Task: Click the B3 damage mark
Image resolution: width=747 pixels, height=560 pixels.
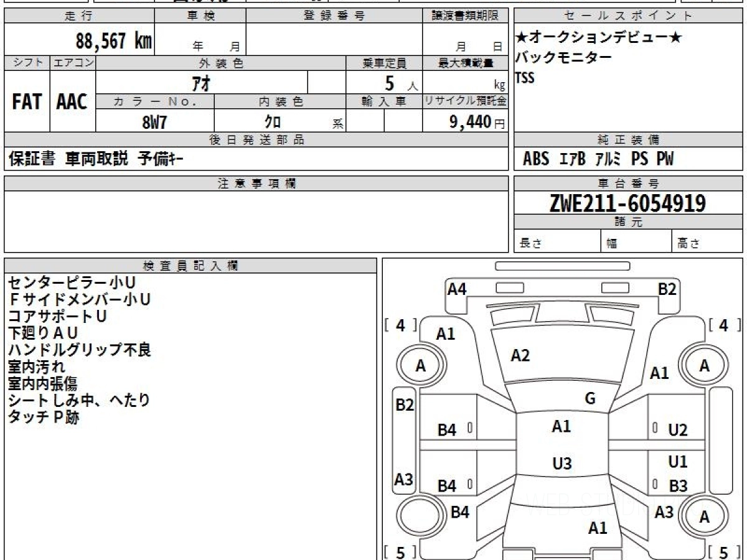Action: click(679, 486)
